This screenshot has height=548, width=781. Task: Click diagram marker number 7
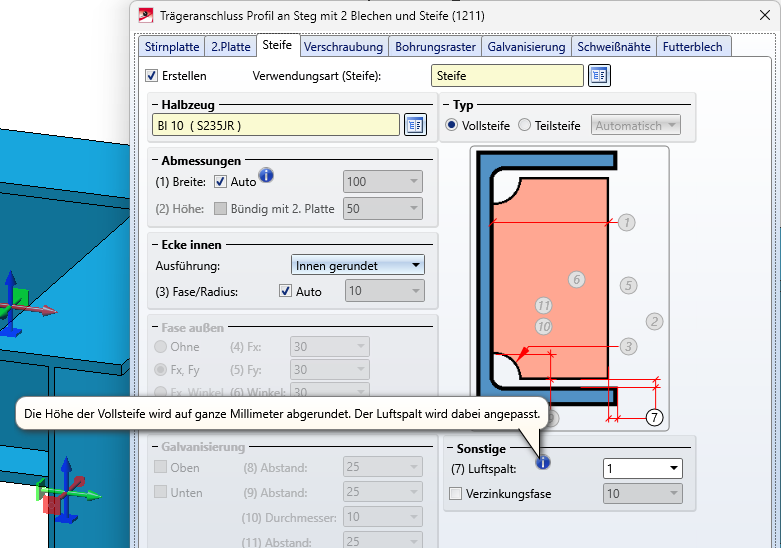point(654,417)
